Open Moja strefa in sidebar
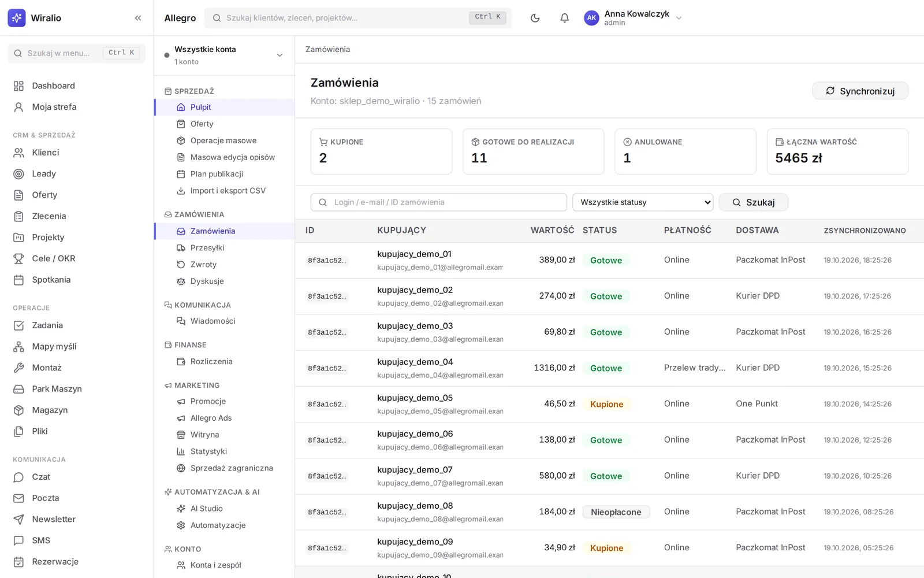 click(77, 107)
